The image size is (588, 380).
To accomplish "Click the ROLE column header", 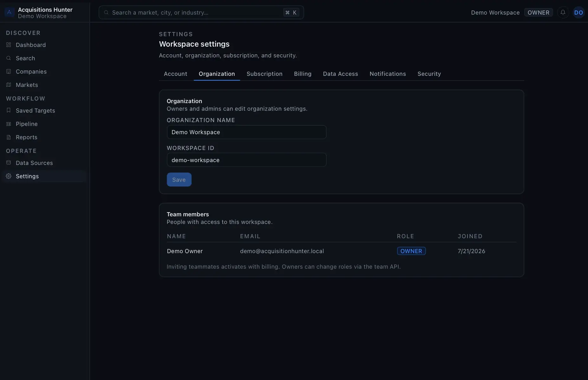I will (405, 236).
